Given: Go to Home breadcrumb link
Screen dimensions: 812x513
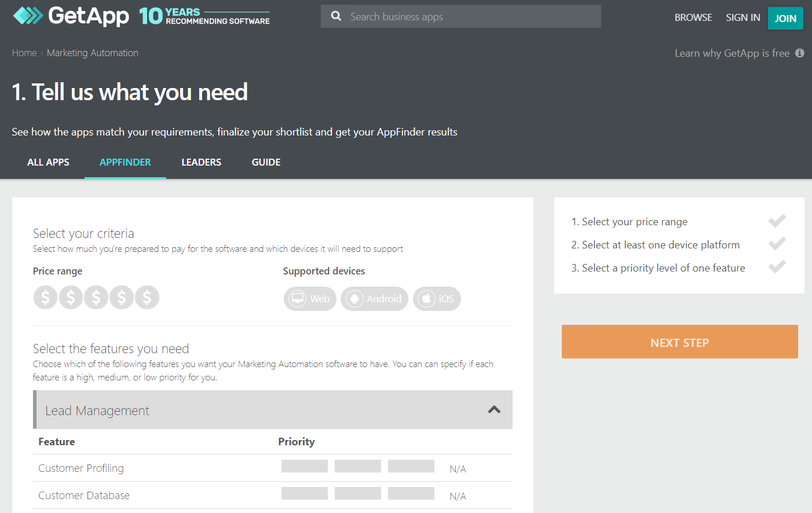Looking at the screenshot, I should (x=24, y=53).
